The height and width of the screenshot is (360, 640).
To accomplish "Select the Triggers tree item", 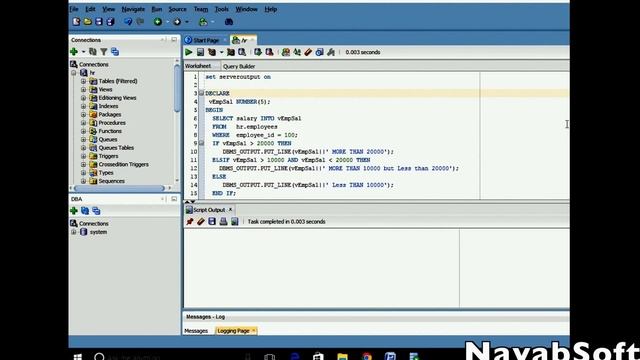I will point(108,156).
